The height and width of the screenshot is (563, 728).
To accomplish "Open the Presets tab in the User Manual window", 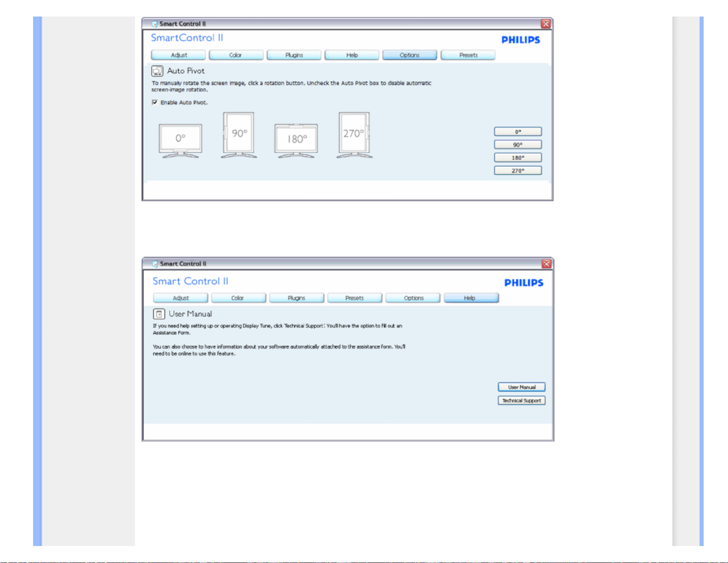I will point(355,298).
